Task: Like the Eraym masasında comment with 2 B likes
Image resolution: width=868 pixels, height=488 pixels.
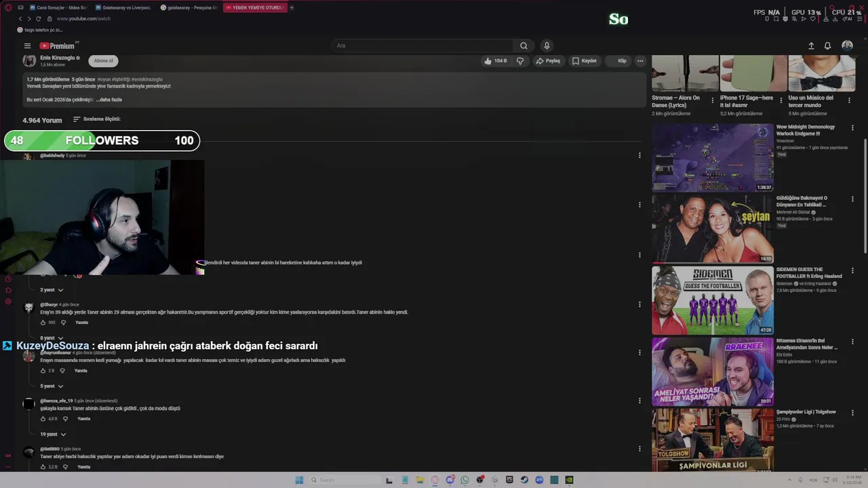Action: tap(43, 371)
